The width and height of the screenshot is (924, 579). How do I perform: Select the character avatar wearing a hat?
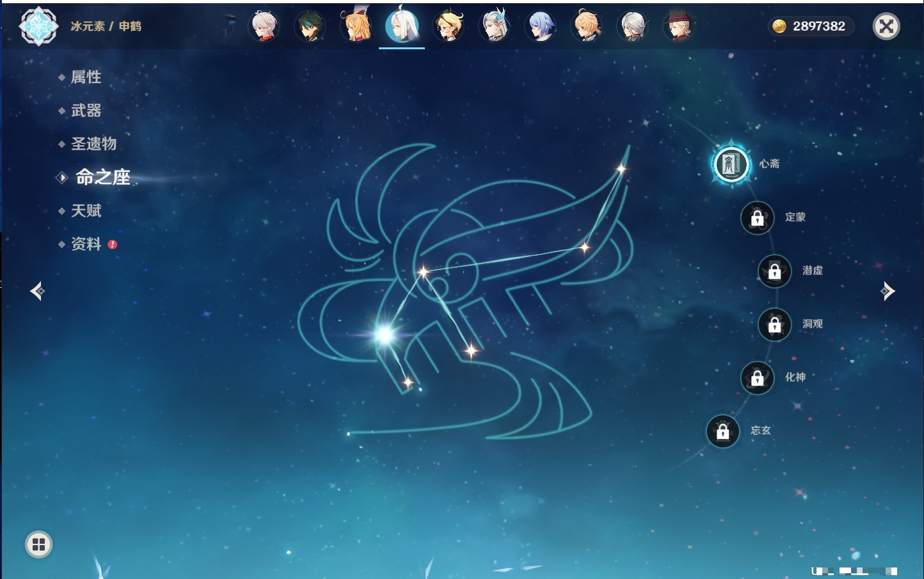pos(678,26)
